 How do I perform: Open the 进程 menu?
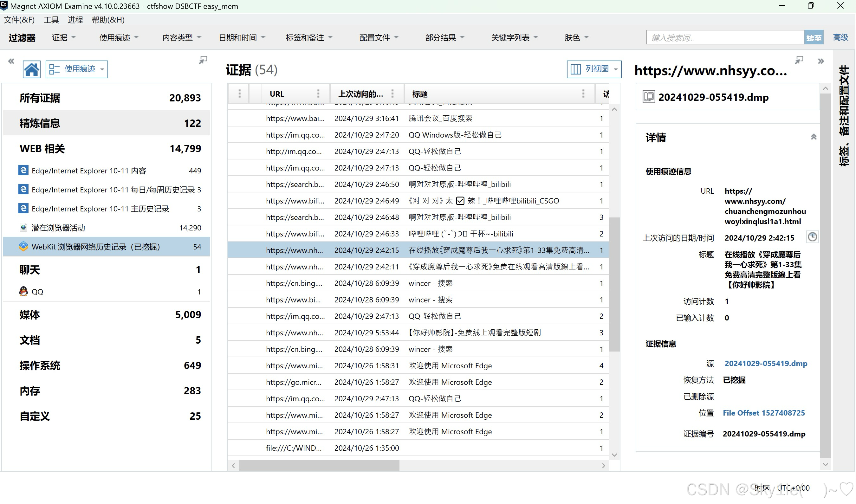(75, 20)
